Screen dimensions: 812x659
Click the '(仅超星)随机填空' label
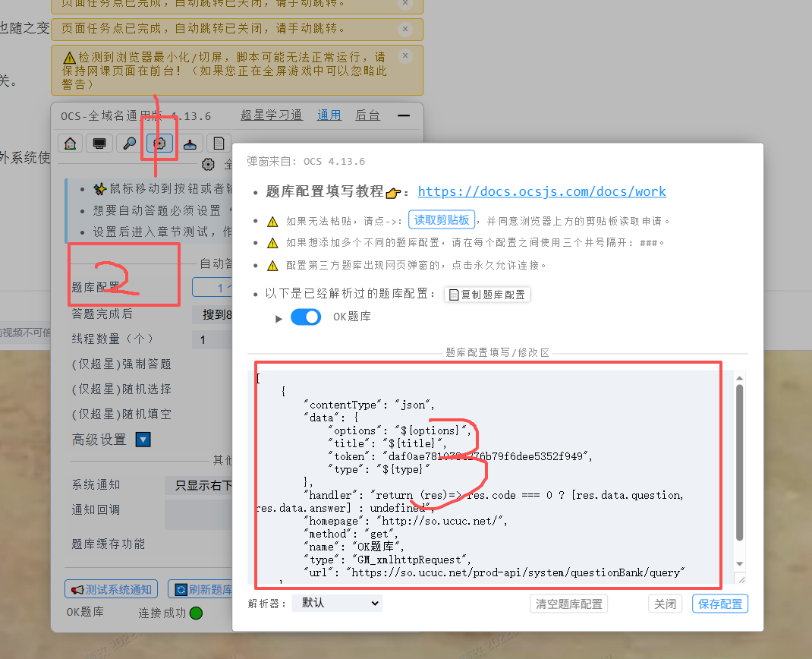[x=121, y=414]
